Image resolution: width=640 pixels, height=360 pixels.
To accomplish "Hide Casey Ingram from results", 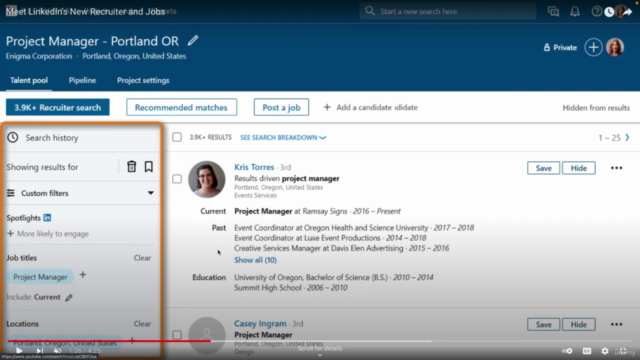I will click(578, 324).
